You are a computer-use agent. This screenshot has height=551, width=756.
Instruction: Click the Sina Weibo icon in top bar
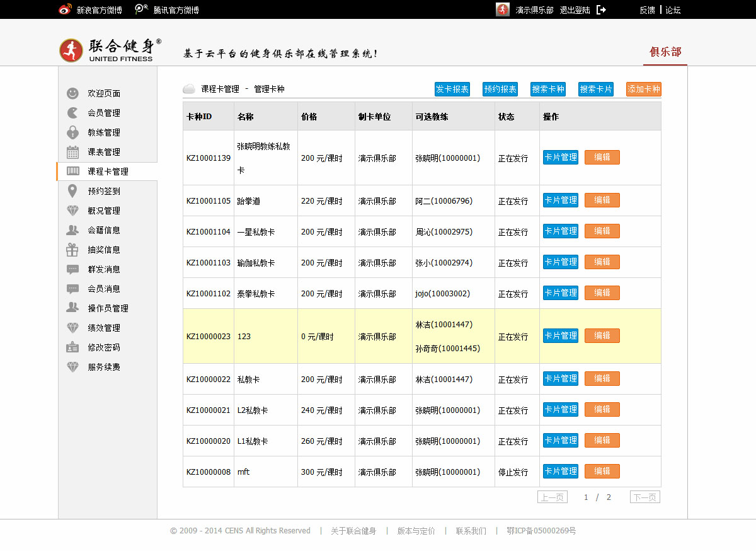click(x=66, y=9)
